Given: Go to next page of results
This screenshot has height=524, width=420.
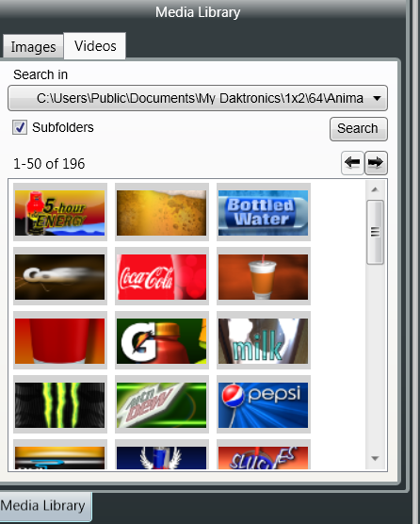Looking at the screenshot, I should [x=376, y=163].
